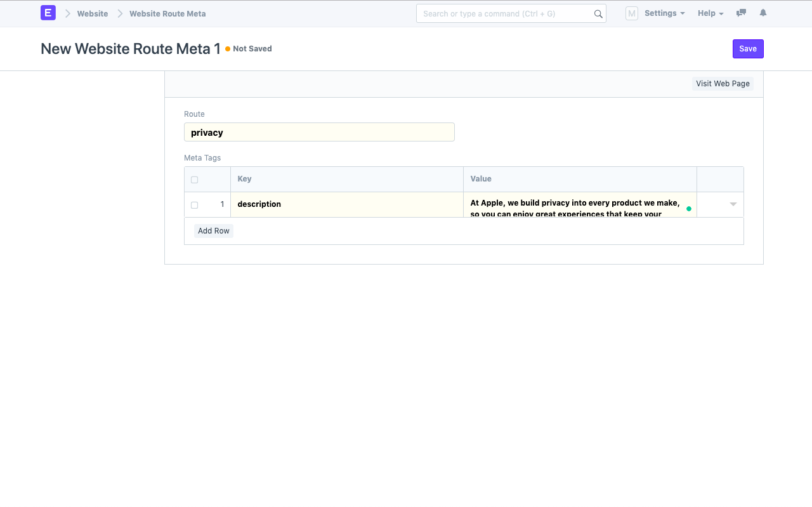Viewport: 812px width, 507px height.
Task: Open the chat messages icon
Action: (x=741, y=13)
